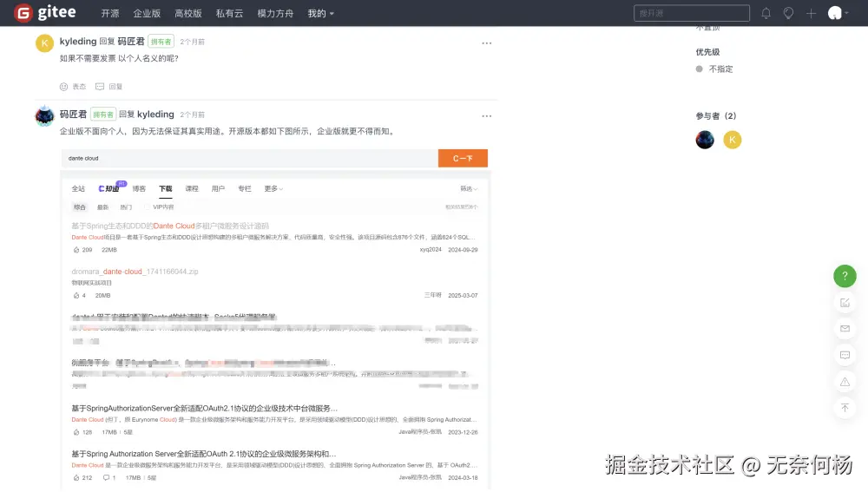This screenshot has width=868, height=492.
Task: Open the result 基于Spring Authorization Server全新适配OAuth 2.1协议的企业级微服务架构
Action: pyautogui.click(x=204, y=454)
